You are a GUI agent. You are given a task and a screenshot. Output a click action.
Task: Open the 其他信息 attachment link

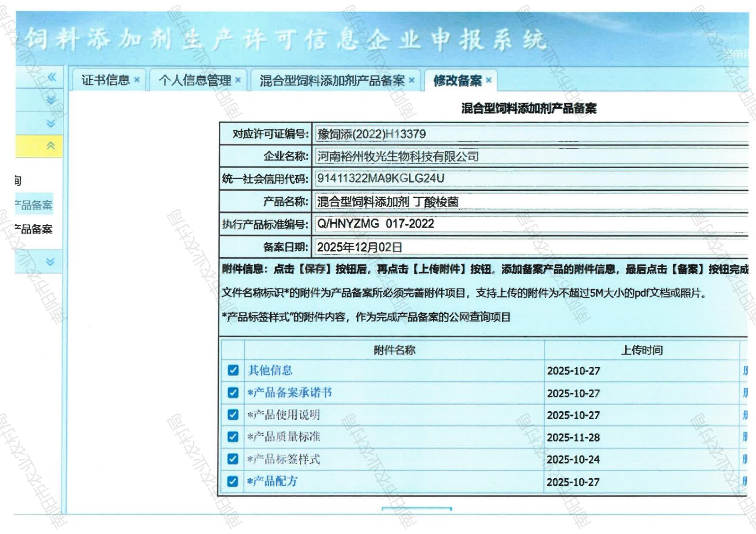(x=270, y=370)
